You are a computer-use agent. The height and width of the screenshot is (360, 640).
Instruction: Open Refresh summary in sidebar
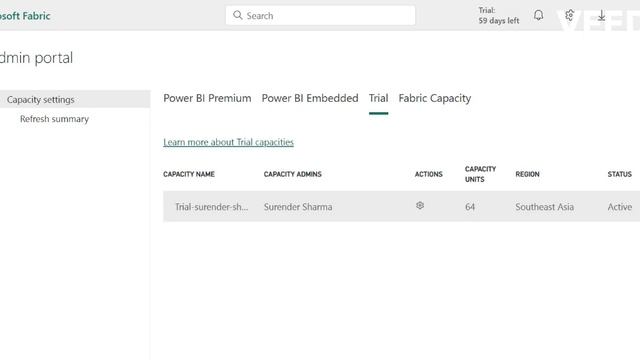point(54,119)
